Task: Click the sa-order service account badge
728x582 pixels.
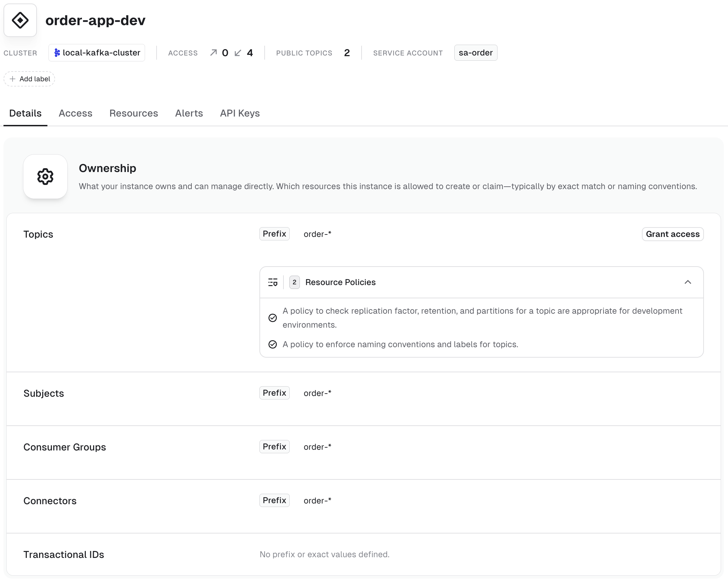Action: point(476,53)
